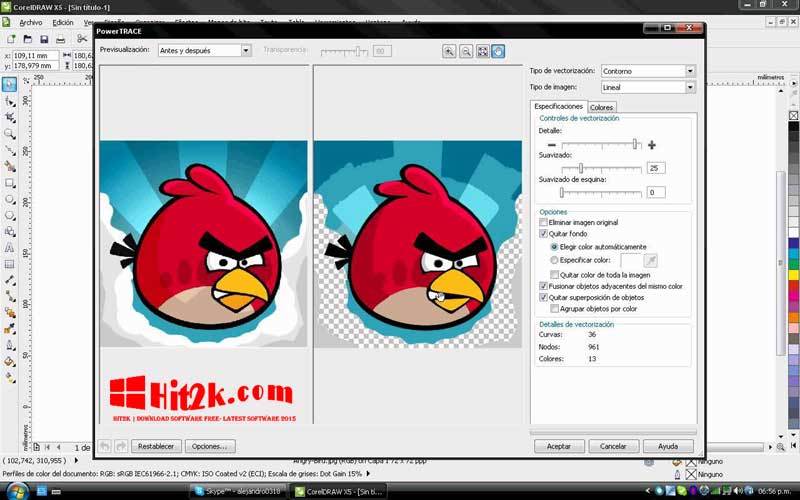
Task: Expand the cursor coordinates status bar arrow
Action: point(77,460)
